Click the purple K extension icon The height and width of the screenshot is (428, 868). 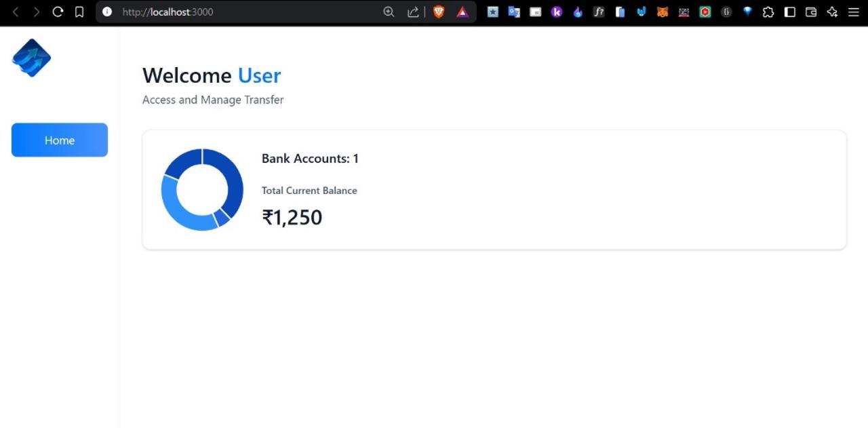tap(557, 12)
